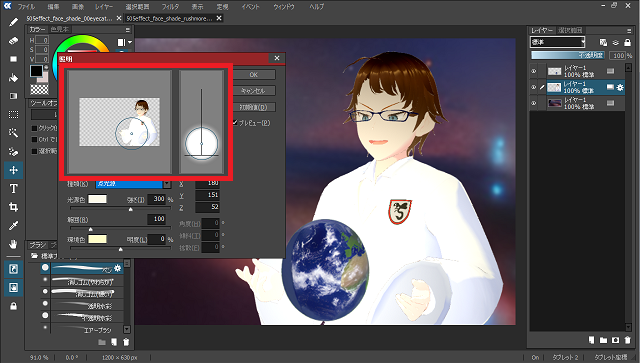Click キャンセル in lighting dialog
Image resolution: width=640 pixels, height=363 pixels.
click(253, 91)
